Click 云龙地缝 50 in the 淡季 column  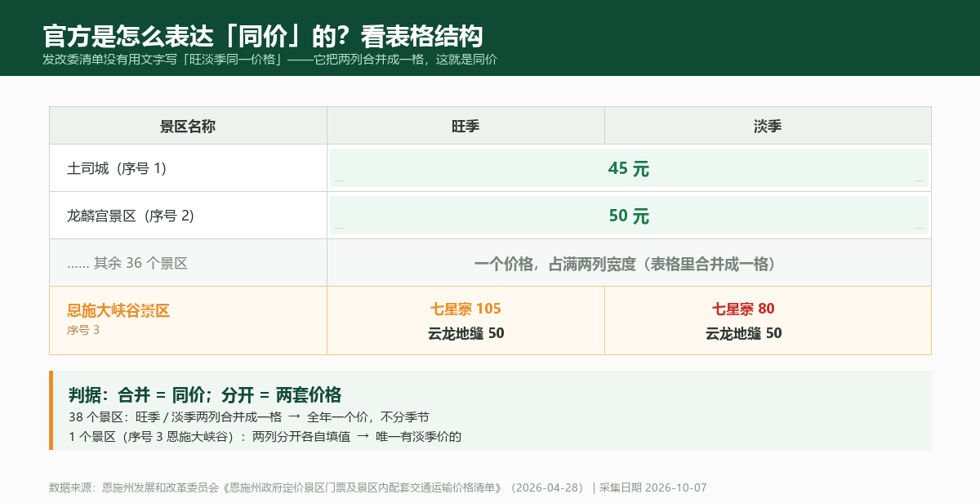743,333
